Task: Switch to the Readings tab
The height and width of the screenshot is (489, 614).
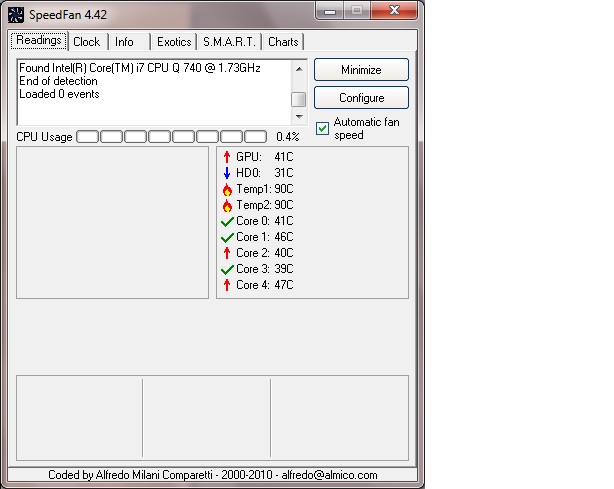Action: (38, 40)
